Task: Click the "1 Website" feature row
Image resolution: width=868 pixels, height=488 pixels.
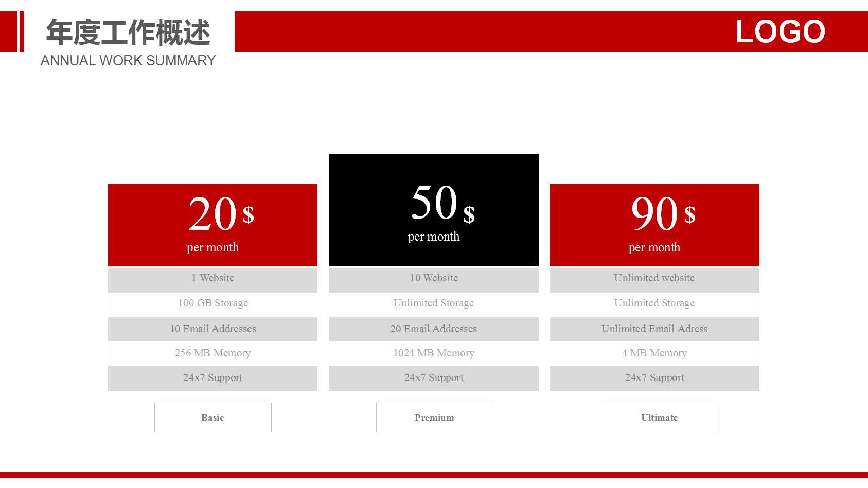Action: point(212,278)
